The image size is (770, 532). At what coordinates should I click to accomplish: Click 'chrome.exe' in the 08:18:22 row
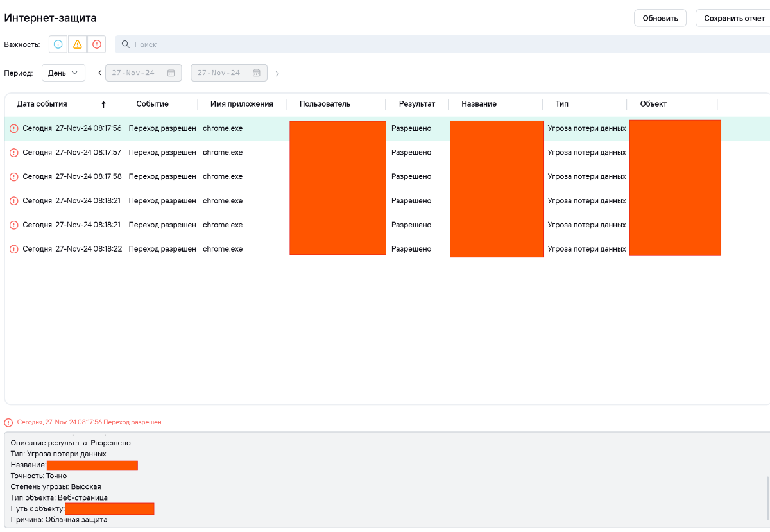point(223,249)
